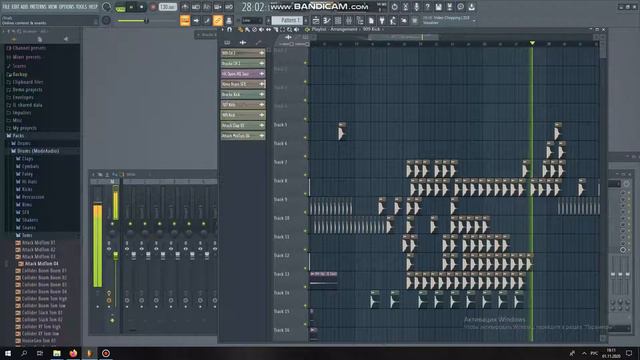Click the view mixer icon
The height and width of the screenshot is (360, 640).
[349, 20]
